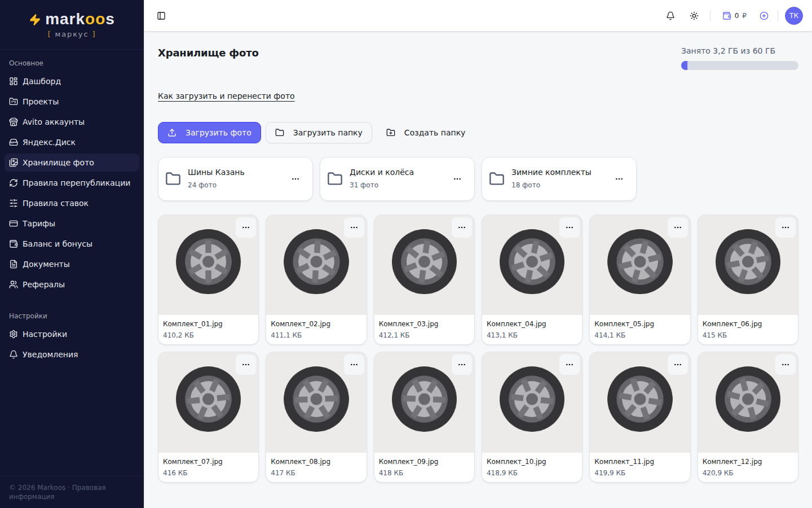
Task: Expand the options menu for Шины Казань folder
Action: click(295, 179)
